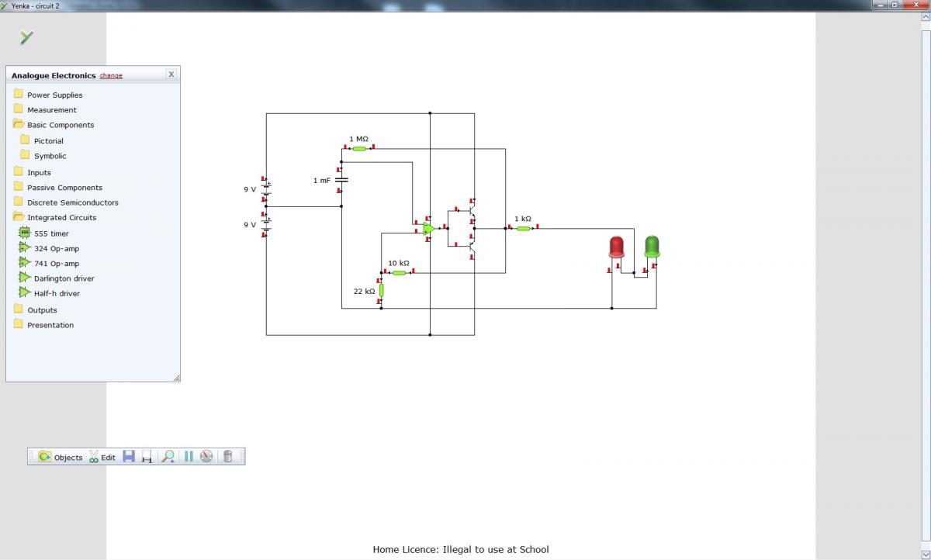Click the trash bin delete icon
931x560 pixels.
coord(227,456)
